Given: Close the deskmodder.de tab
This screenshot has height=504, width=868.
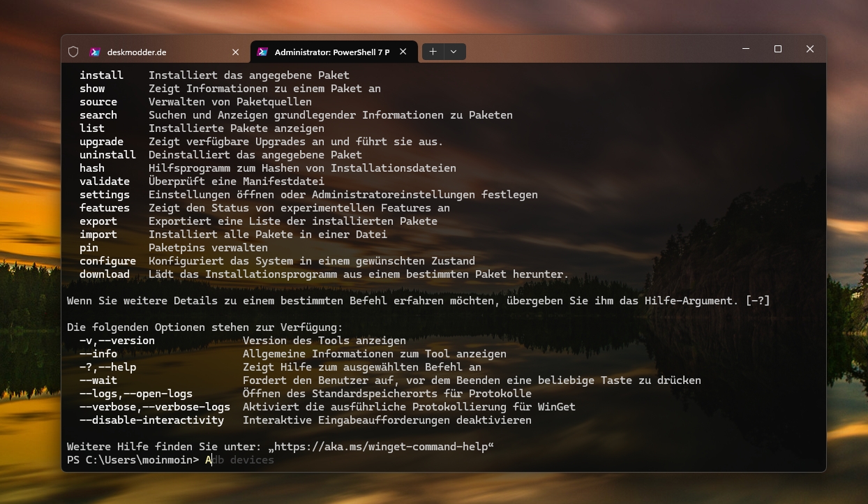Looking at the screenshot, I should pyautogui.click(x=235, y=52).
